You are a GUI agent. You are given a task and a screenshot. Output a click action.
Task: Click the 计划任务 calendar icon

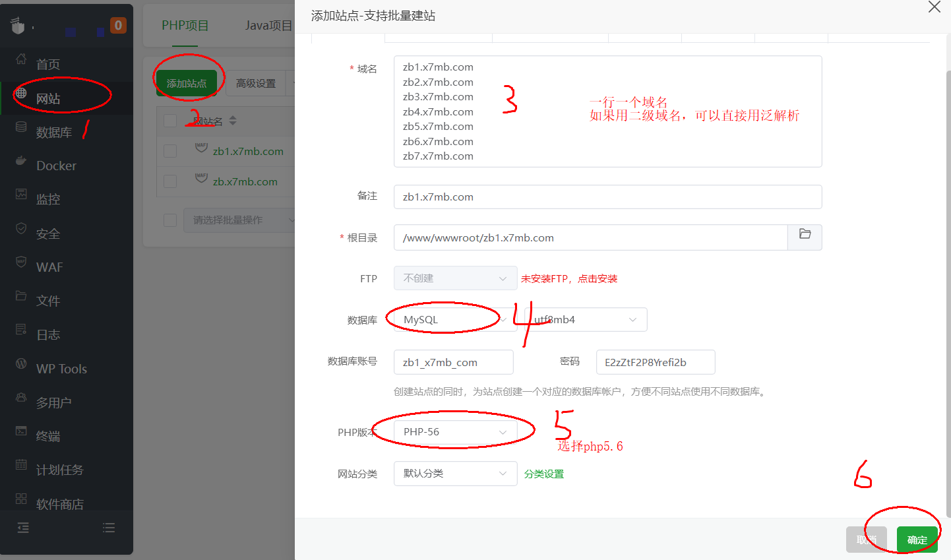click(x=21, y=465)
